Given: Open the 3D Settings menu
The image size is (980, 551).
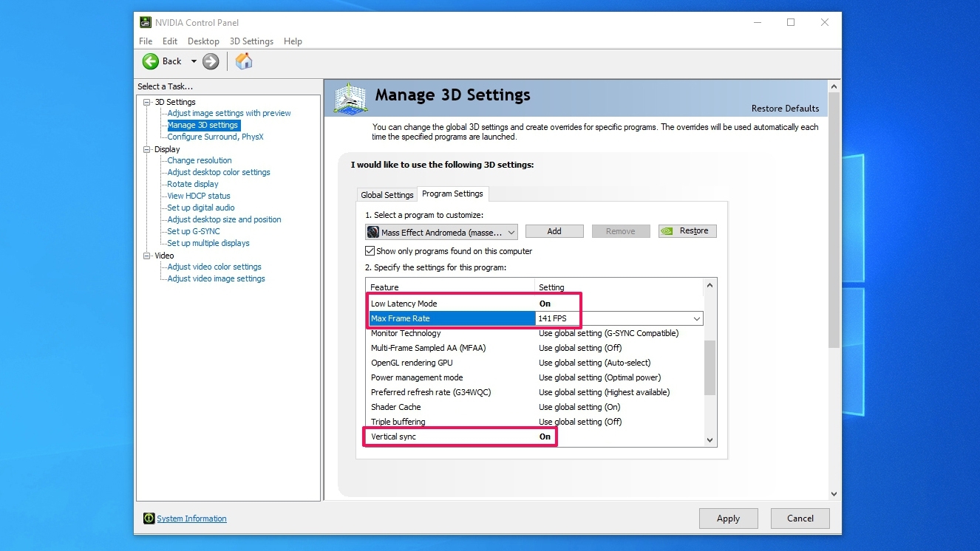Looking at the screenshot, I should (x=251, y=41).
